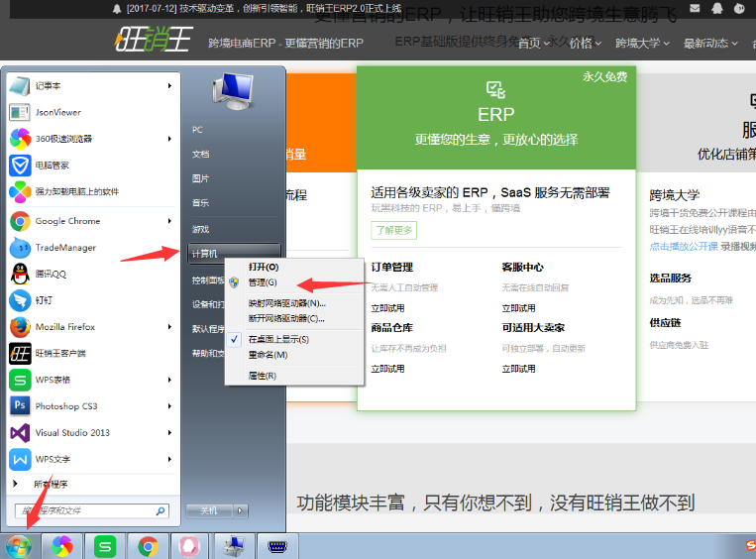The image size is (756, 559).
Task: Show 所有程序 in the Start menu
Action: point(51,485)
